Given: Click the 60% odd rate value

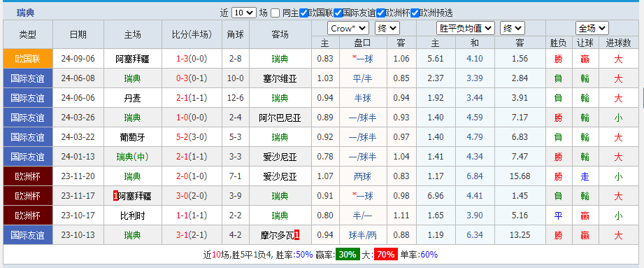Looking at the screenshot, I should (x=429, y=255).
